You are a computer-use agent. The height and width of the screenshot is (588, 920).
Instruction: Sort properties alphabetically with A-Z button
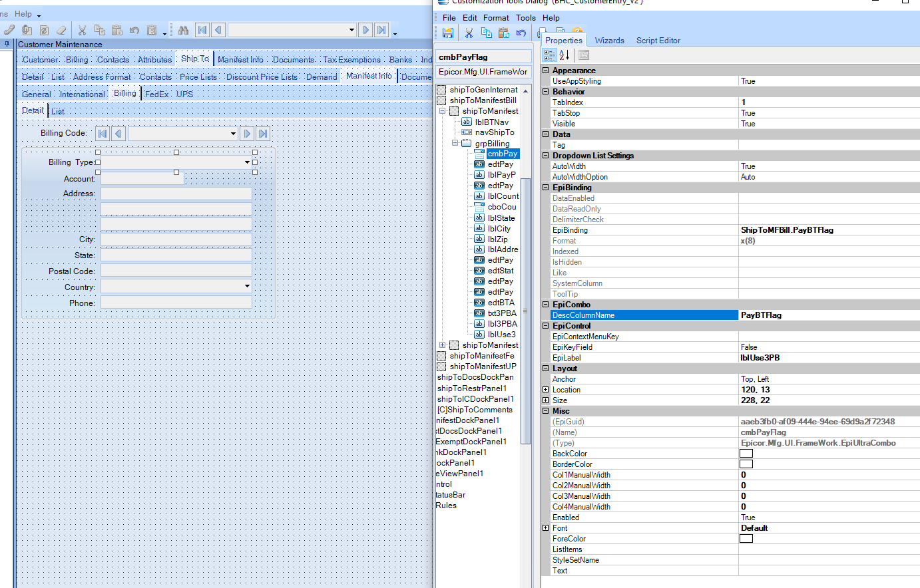(564, 55)
